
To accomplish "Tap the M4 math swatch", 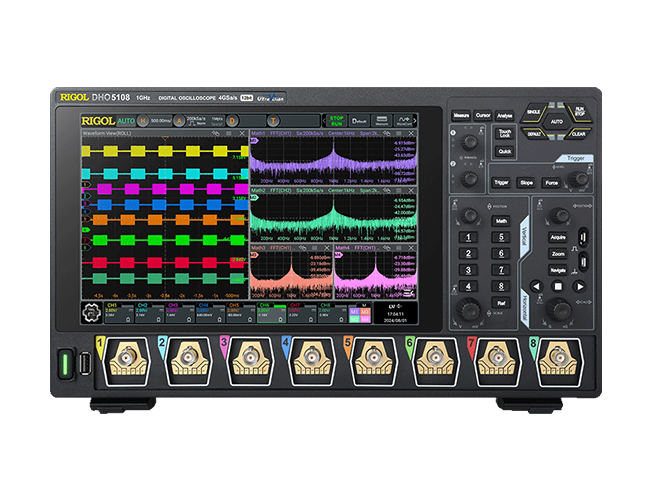I will pos(365,319).
